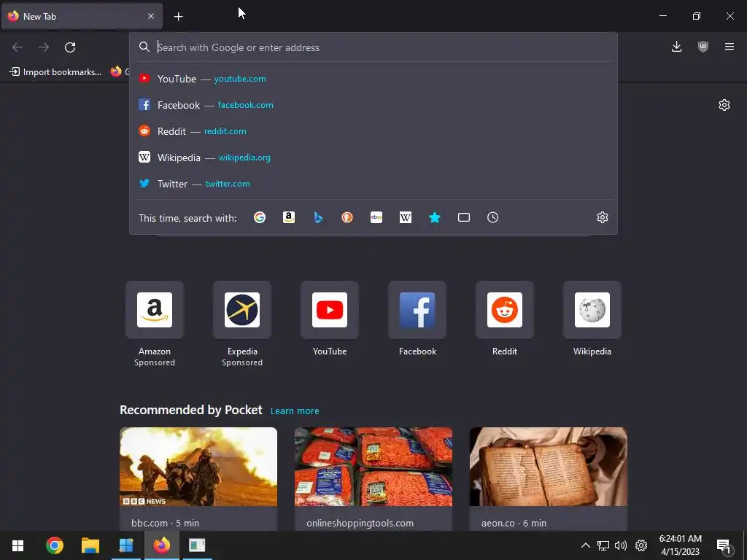Launch Chrome from the taskbar
The width and height of the screenshot is (747, 560).
pyautogui.click(x=55, y=545)
